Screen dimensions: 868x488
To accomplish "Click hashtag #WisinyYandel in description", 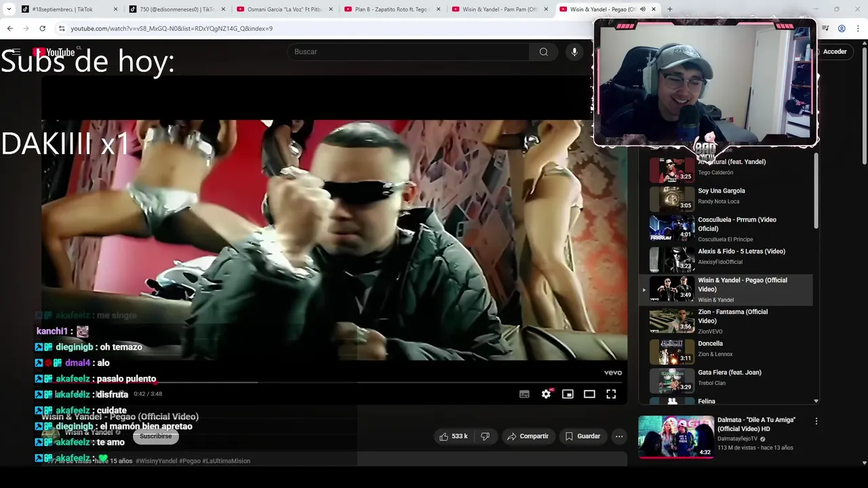I will point(157,461).
